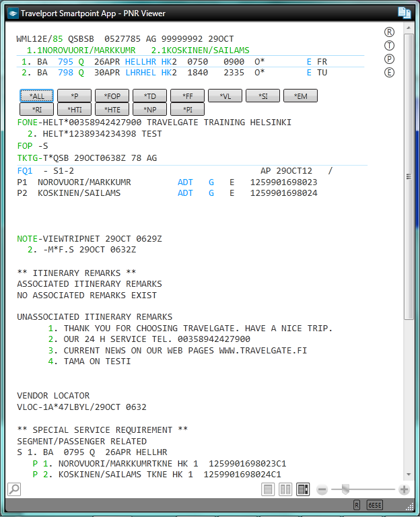Click ADT for passenger KOSKINEN/SAILAMS

pyautogui.click(x=185, y=193)
